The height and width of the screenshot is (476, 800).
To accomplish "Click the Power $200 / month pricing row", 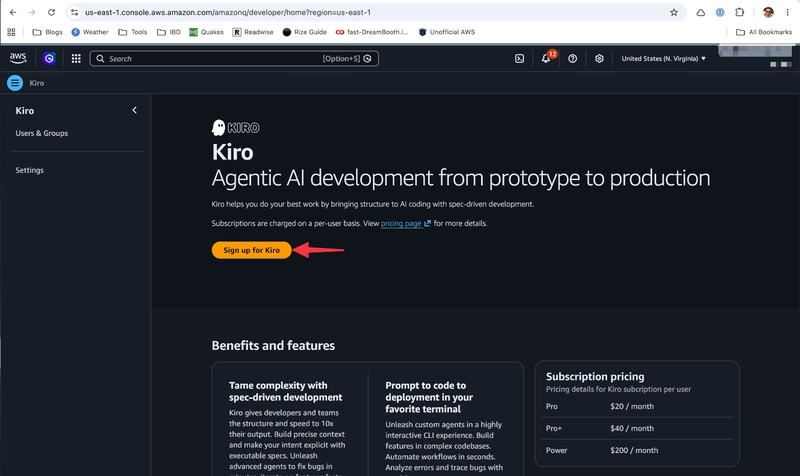I will (637, 450).
